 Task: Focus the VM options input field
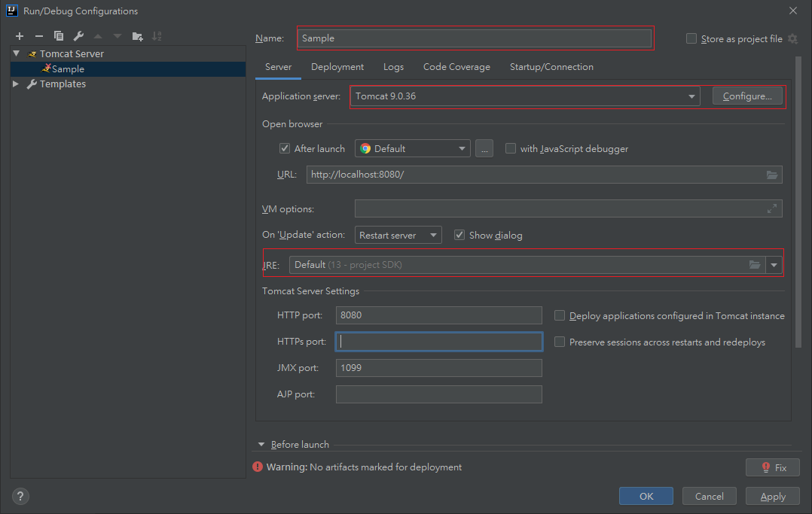[568, 208]
